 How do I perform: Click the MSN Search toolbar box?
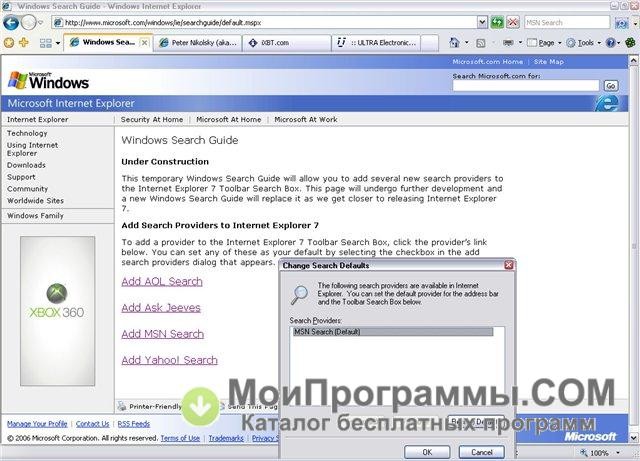(567, 22)
